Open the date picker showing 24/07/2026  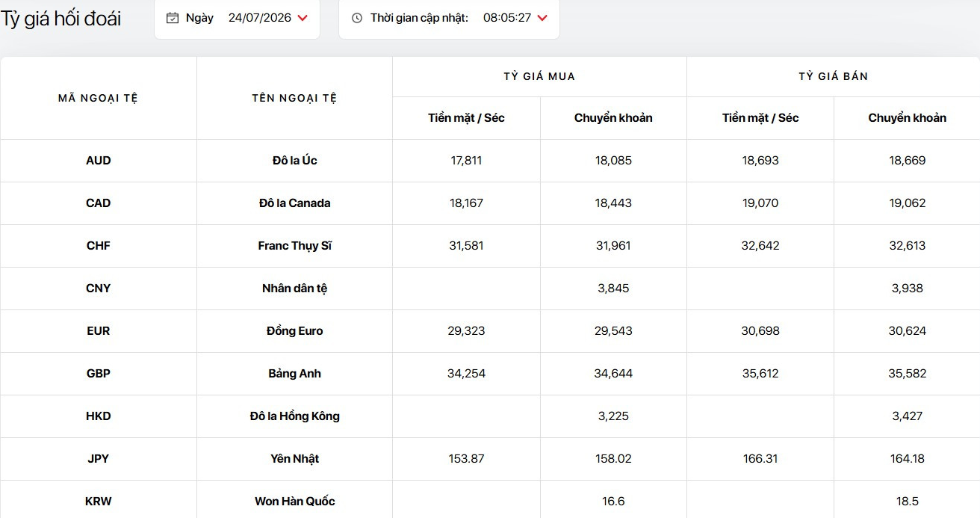[x=260, y=18]
